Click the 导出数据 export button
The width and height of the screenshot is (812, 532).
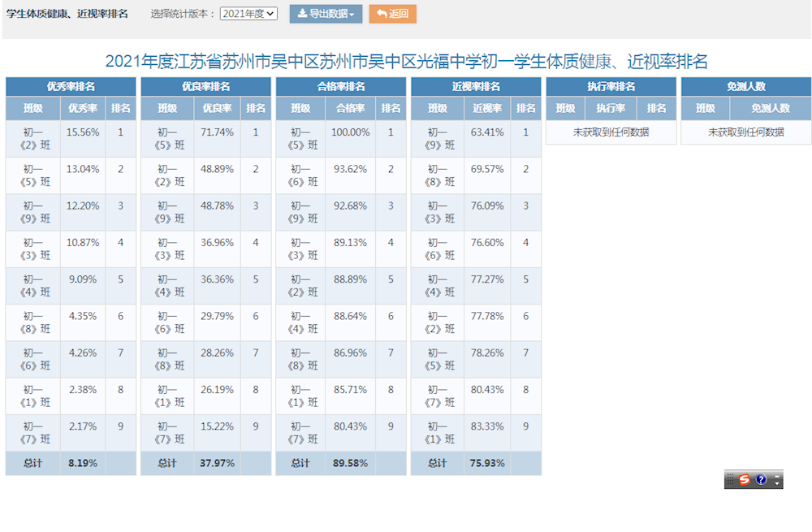click(326, 14)
